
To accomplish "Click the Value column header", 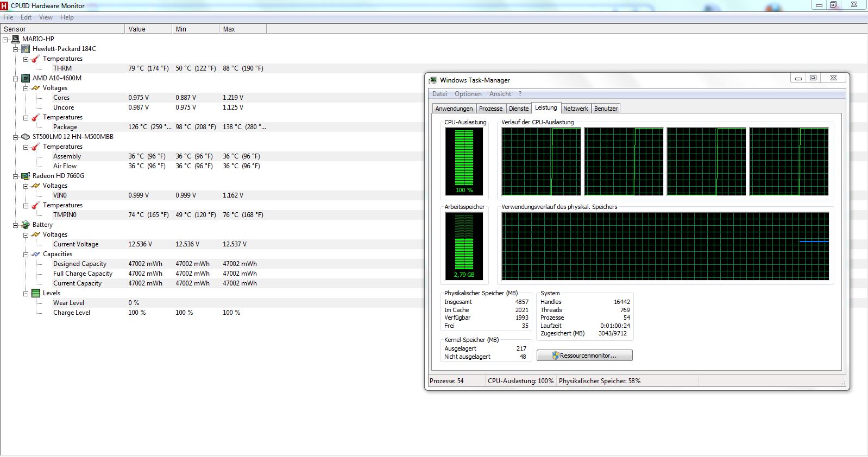I will [x=148, y=29].
